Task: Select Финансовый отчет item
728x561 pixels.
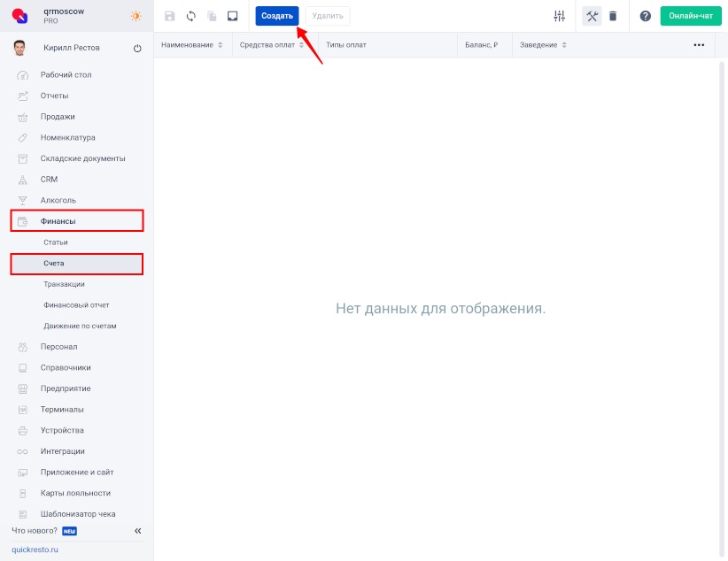Action: [76, 305]
